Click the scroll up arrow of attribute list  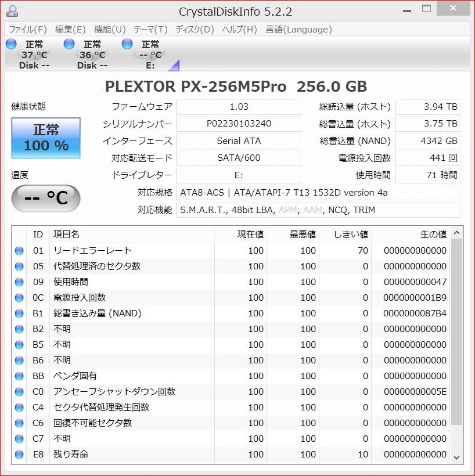(x=456, y=233)
